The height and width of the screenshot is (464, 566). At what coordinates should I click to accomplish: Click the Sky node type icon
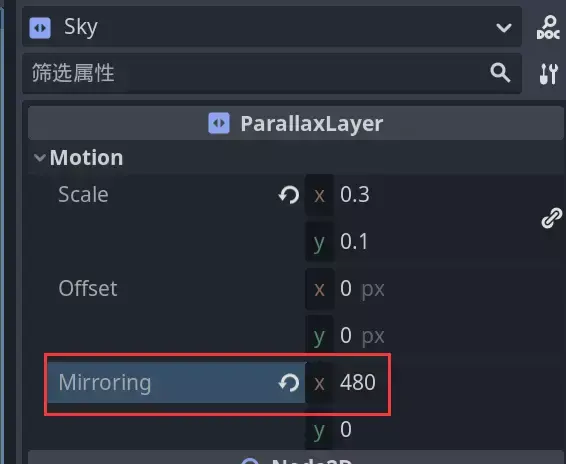[40, 27]
